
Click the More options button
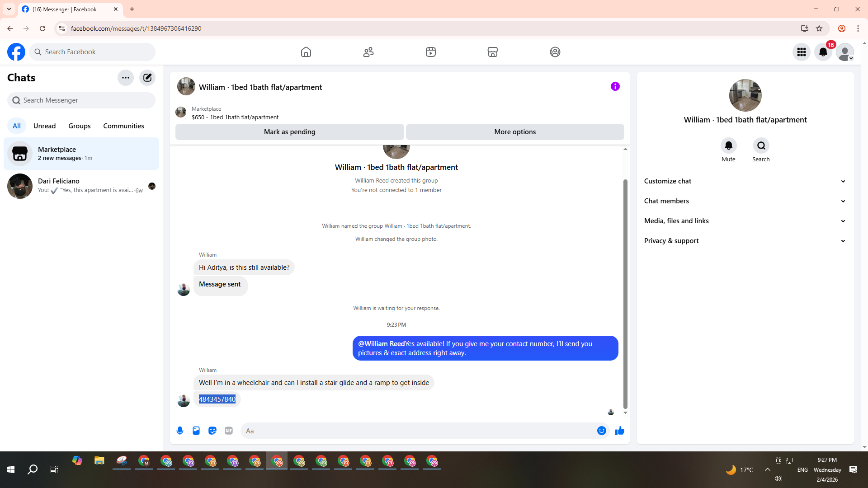[515, 132]
